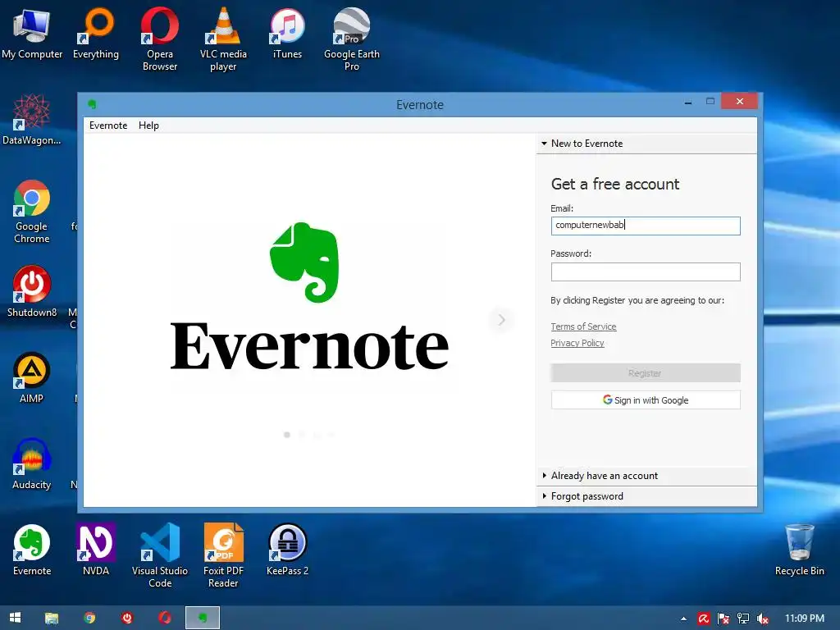Open Chrome from the taskbar
The image size is (840, 630).
[90, 618]
